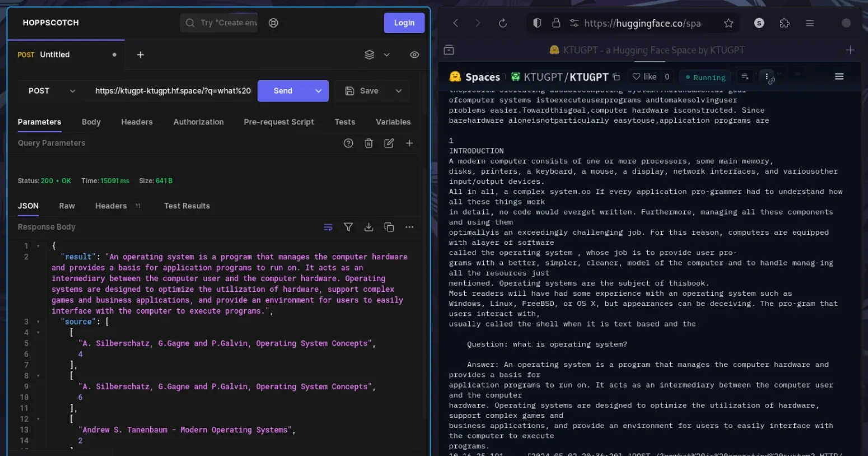Viewport: 868px width, 456px height.
Task: Open the environment layers selector
Action: coord(369,54)
